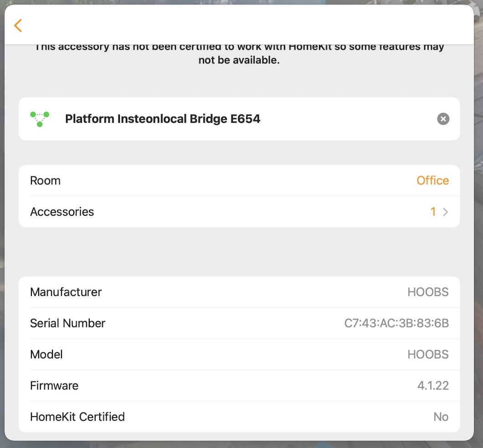Tap the Accessories count link
The width and height of the screenshot is (483, 448).
(x=433, y=212)
